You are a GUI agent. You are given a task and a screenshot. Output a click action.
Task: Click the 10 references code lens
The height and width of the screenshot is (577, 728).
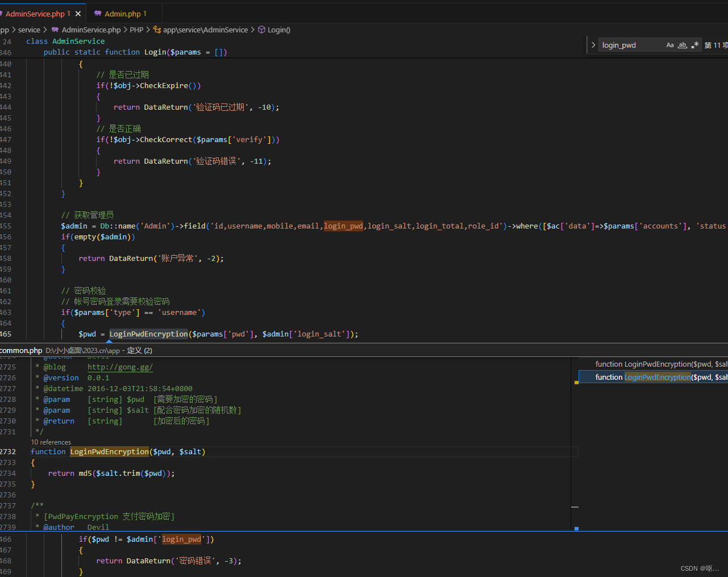click(x=51, y=442)
